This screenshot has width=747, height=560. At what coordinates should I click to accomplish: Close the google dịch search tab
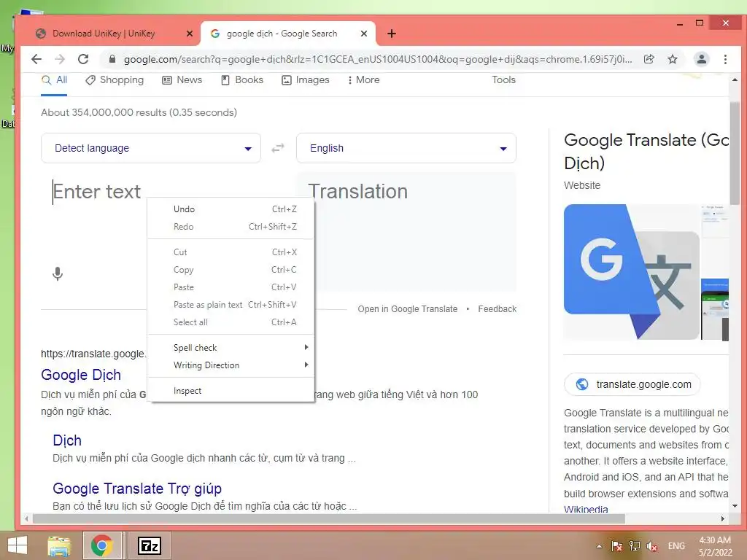[364, 34]
